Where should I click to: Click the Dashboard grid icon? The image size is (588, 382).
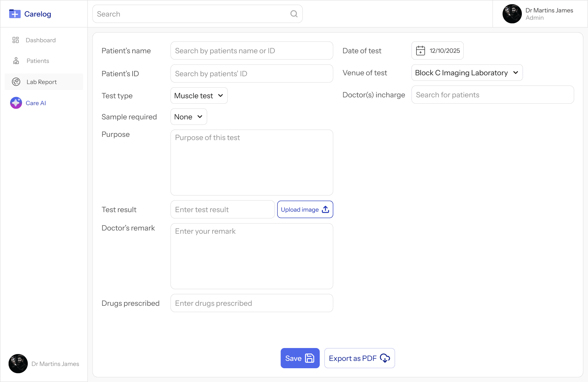point(16,40)
